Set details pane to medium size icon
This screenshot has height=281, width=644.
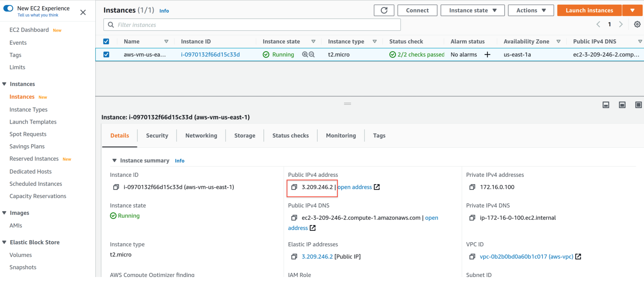click(x=622, y=105)
